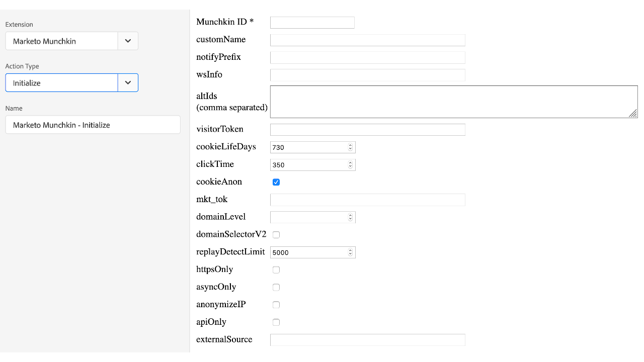Focus the externalSource input field
Viewport: 644px width, 362px height.
368,340
